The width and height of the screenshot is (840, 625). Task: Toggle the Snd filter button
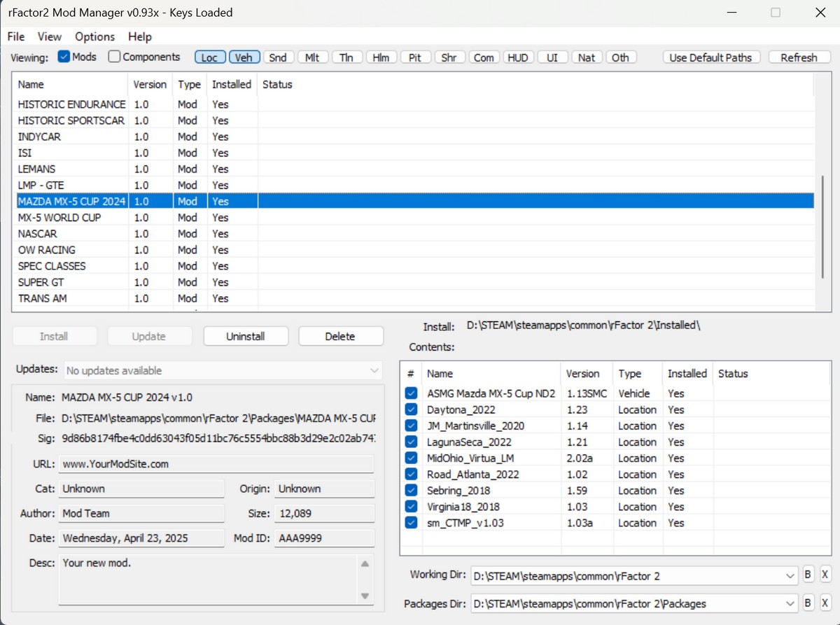tap(278, 57)
